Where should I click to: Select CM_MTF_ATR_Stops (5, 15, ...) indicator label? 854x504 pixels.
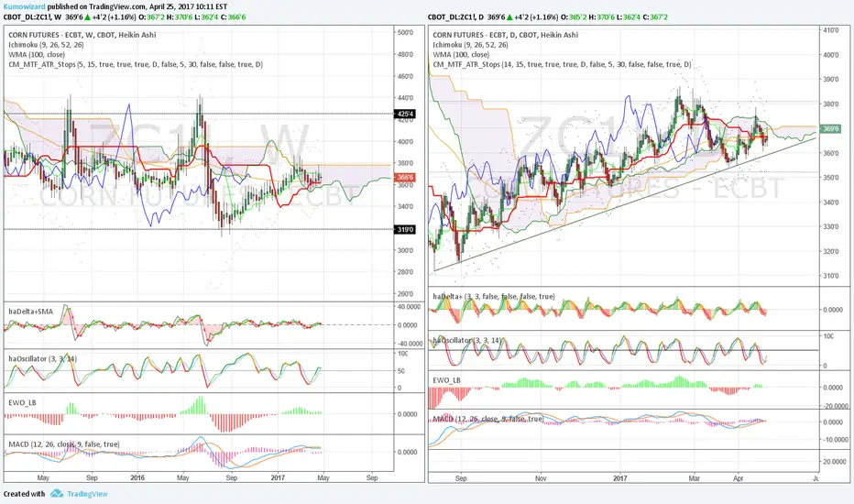click(x=136, y=64)
